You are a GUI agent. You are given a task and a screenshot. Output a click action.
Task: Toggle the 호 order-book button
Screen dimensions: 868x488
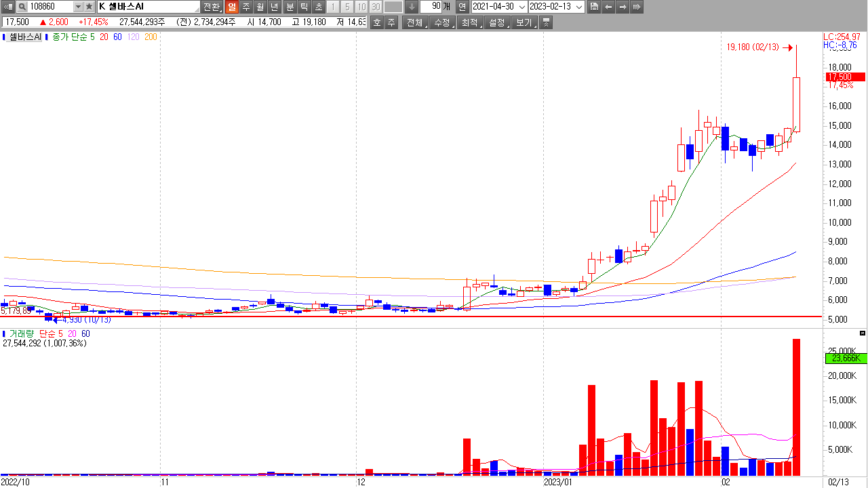(376, 22)
